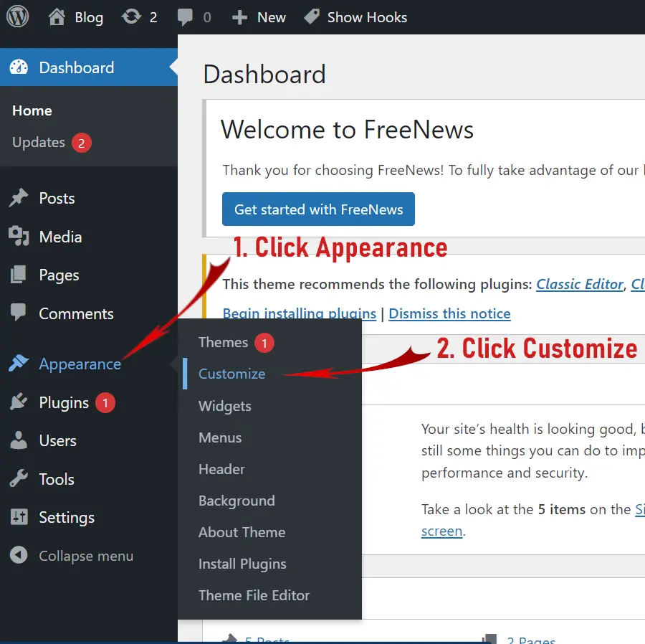Open the Posts menu
The height and width of the screenshot is (644, 645).
coord(57,199)
